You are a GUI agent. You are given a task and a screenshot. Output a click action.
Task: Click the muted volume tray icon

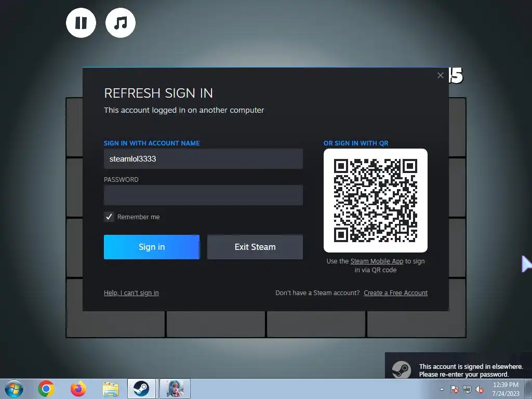click(x=480, y=390)
